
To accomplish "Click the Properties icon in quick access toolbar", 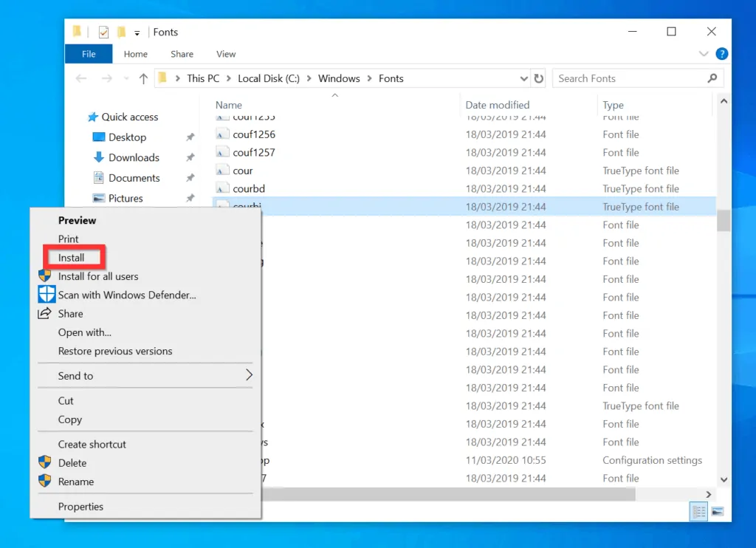I will tap(103, 32).
